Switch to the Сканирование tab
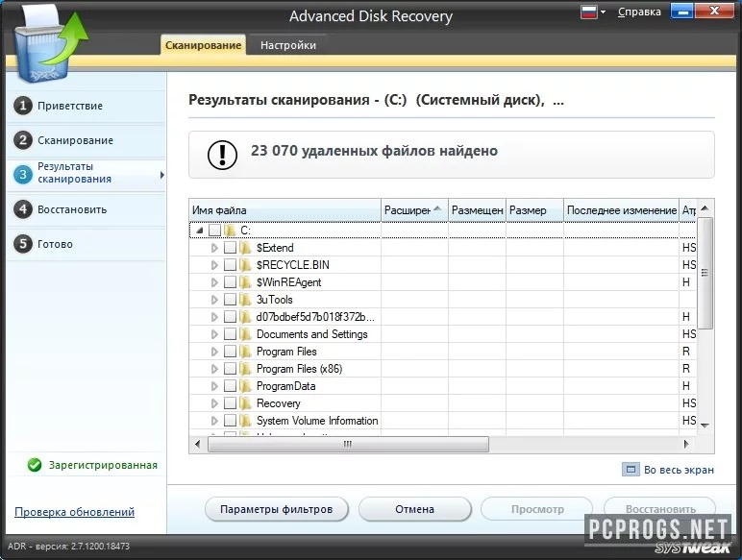 203,45
